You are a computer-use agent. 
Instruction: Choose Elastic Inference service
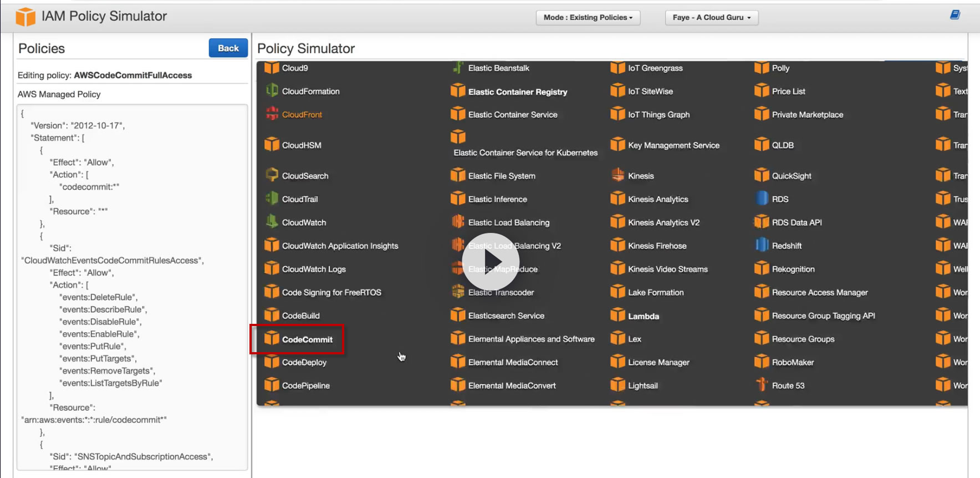tap(498, 199)
